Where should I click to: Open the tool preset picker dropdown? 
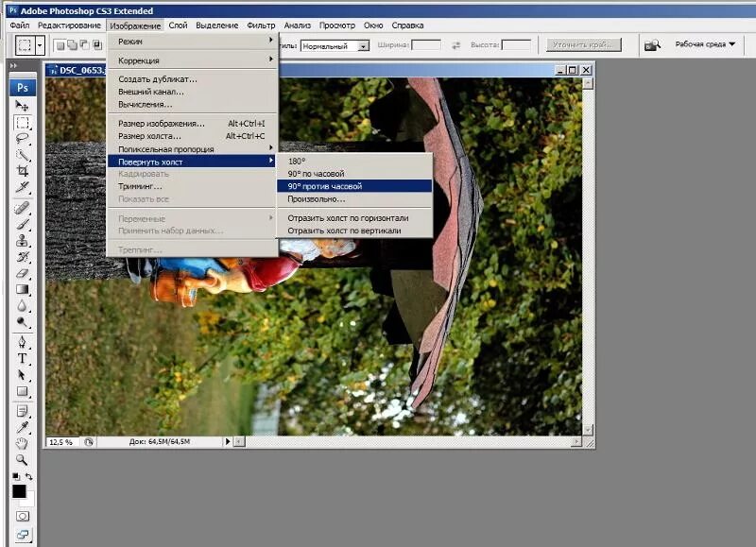coord(40,45)
